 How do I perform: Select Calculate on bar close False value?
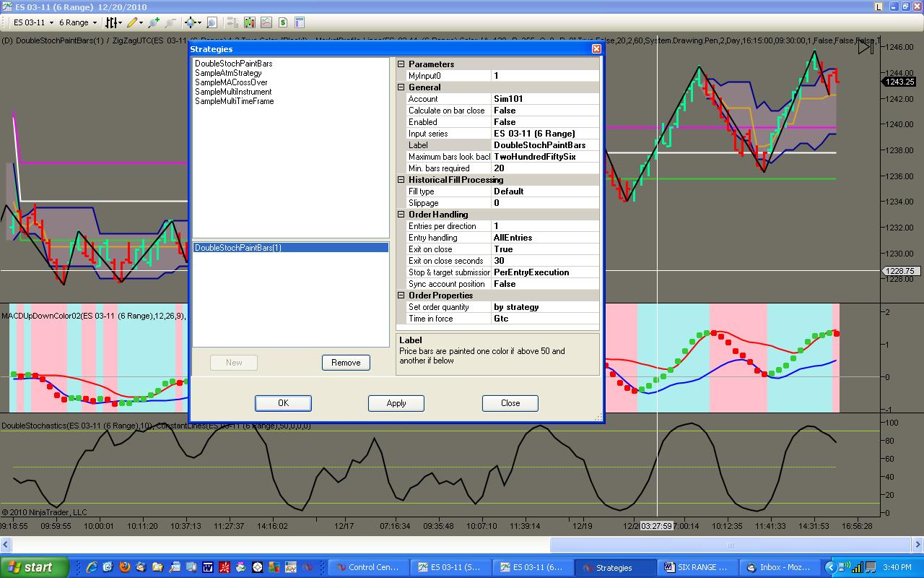[x=545, y=111]
